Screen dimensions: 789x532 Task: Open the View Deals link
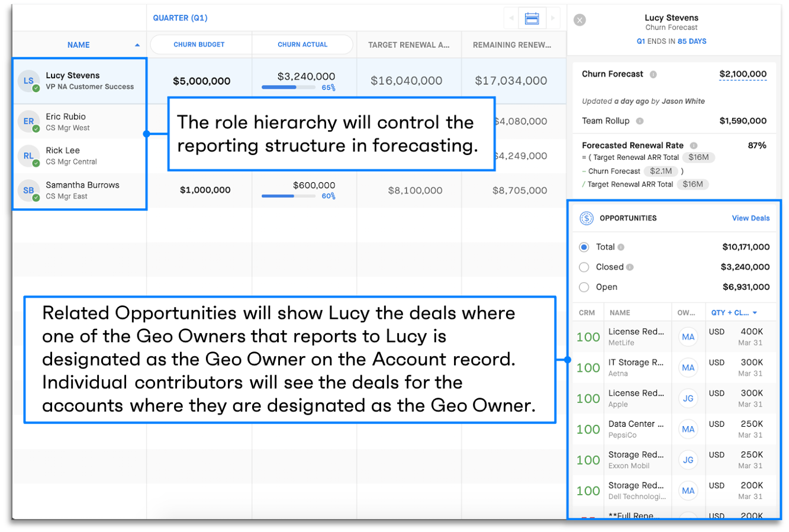pos(751,218)
